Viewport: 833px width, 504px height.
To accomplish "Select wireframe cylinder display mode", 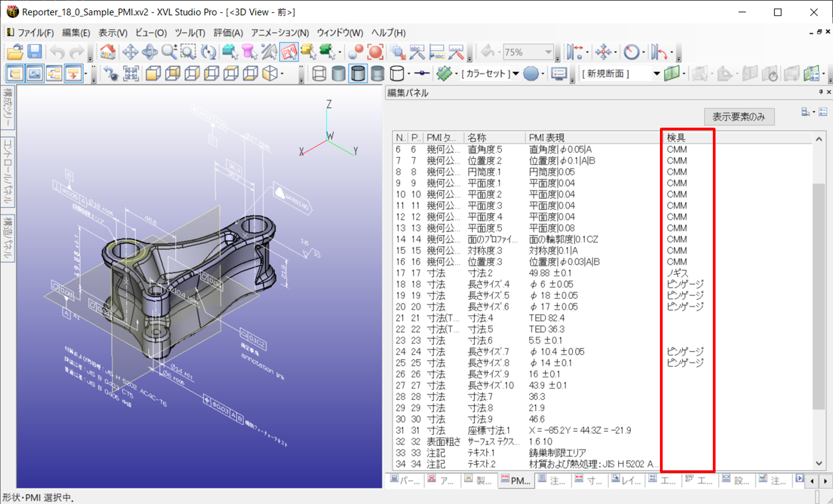I will pos(319,73).
